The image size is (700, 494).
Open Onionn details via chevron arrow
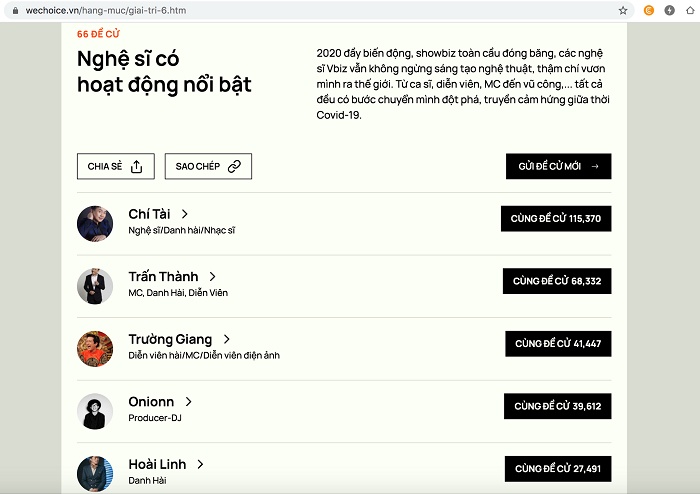click(x=188, y=402)
